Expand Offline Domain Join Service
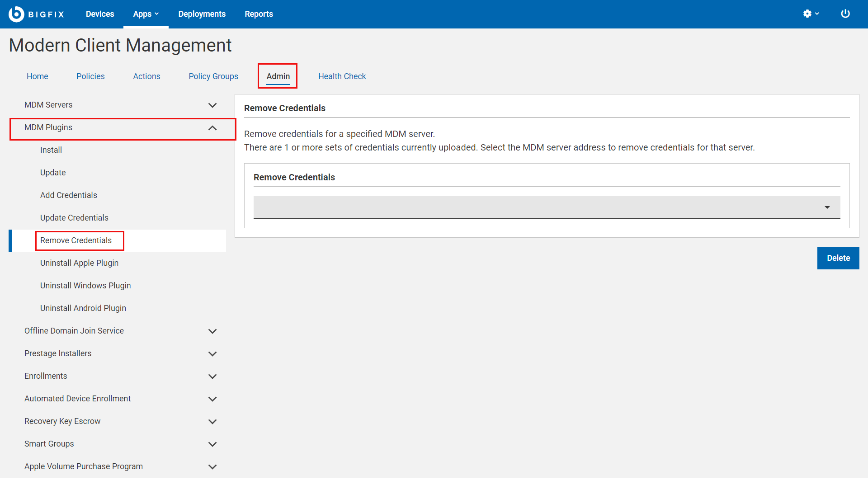The width and height of the screenshot is (868, 480). 212,331
